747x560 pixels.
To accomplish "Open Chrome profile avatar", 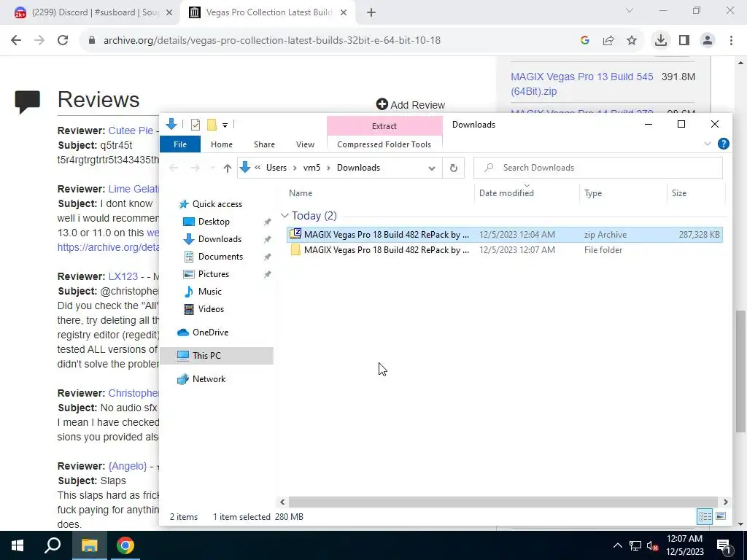I will [x=708, y=41].
